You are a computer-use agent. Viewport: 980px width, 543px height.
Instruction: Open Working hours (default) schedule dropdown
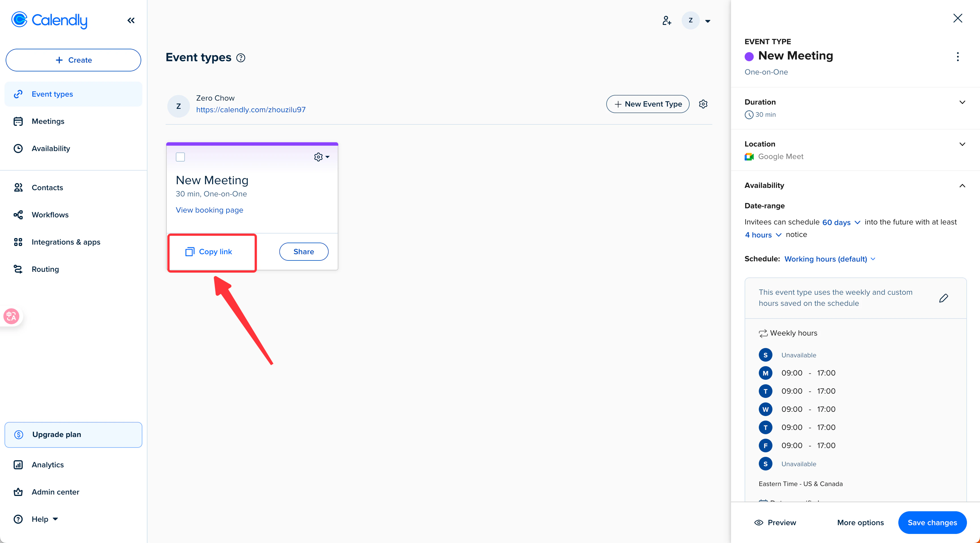(x=830, y=259)
